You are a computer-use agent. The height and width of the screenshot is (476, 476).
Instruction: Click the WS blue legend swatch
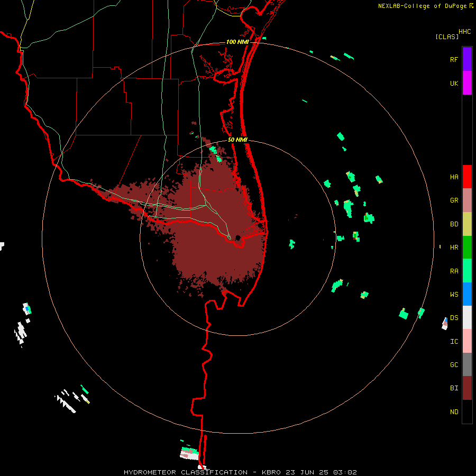(x=467, y=294)
